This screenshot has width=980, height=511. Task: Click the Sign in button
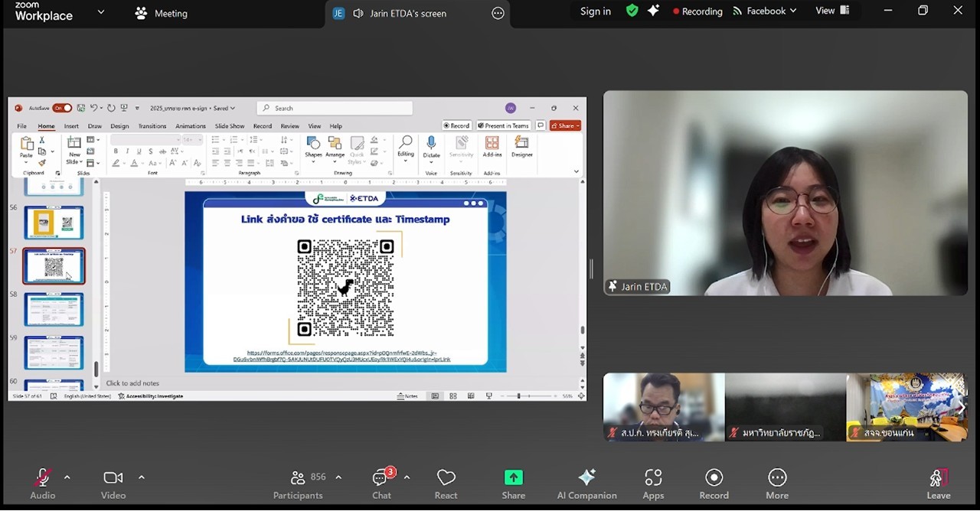click(x=596, y=11)
